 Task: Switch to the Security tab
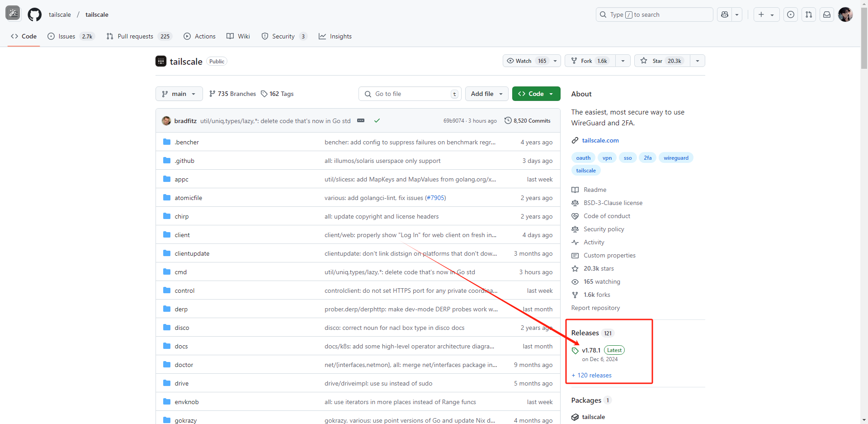pos(284,36)
